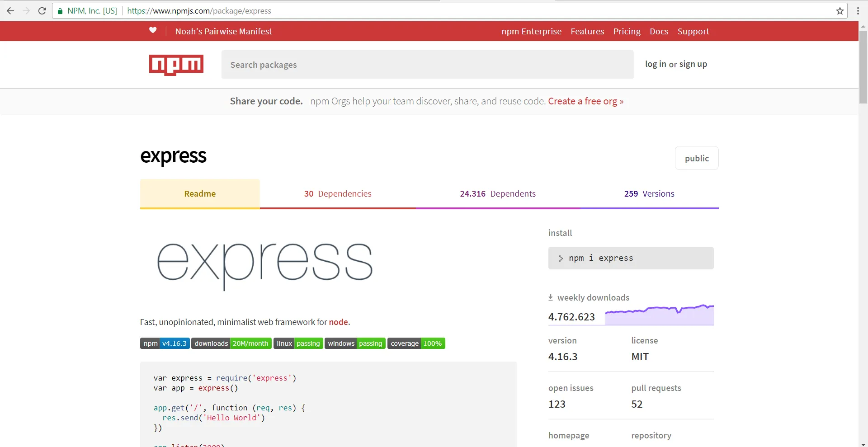The height and width of the screenshot is (447, 868).
Task: Open the Chrome three-dot menu
Action: [x=858, y=11]
